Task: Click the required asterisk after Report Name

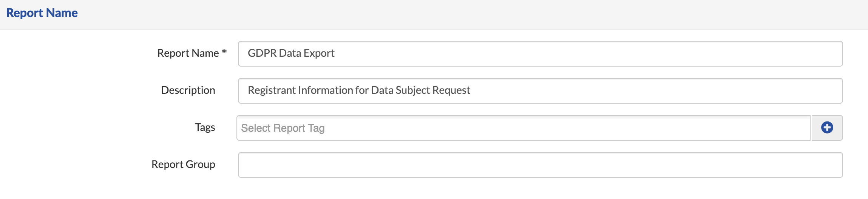Action: (x=224, y=51)
